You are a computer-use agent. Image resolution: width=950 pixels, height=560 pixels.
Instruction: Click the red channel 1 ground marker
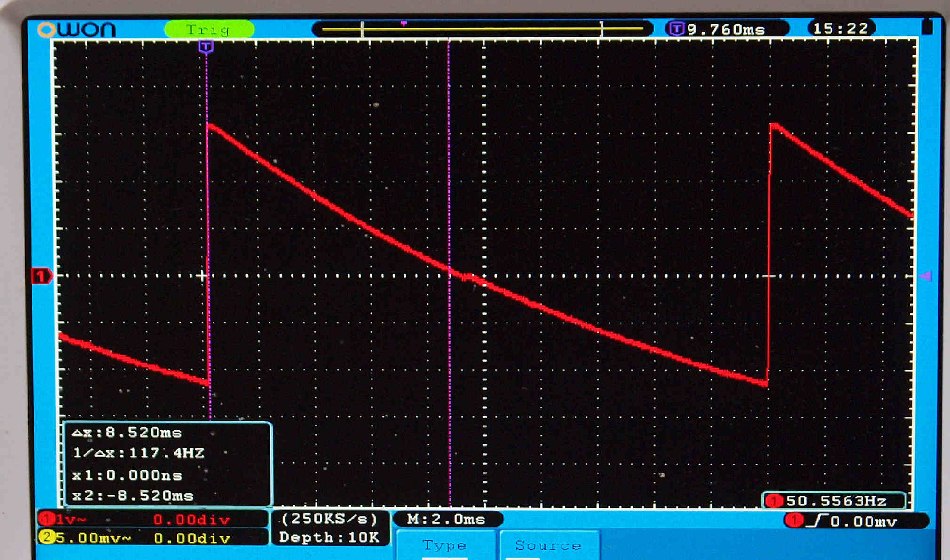(x=41, y=276)
